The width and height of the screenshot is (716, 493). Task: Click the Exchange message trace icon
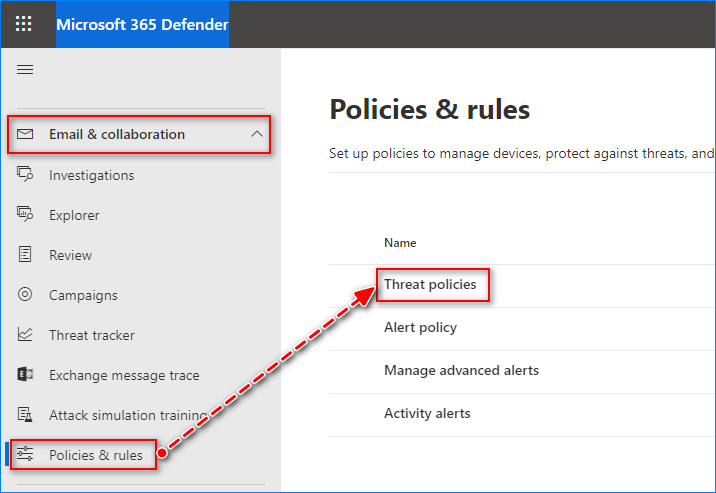click(x=25, y=374)
